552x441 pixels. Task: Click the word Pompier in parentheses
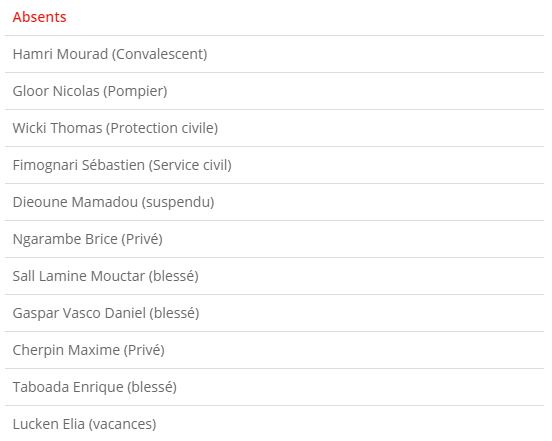tap(135, 91)
